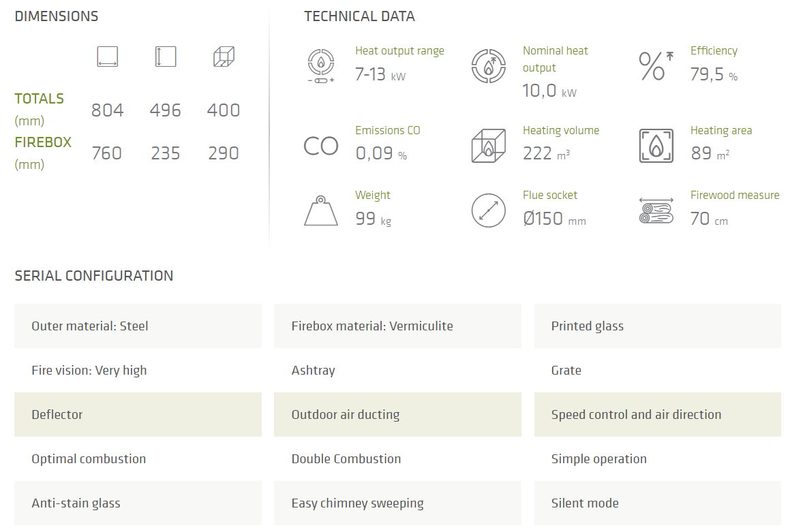Click the heat output range flame icon
This screenshot has height=532, width=788.
coord(321,66)
